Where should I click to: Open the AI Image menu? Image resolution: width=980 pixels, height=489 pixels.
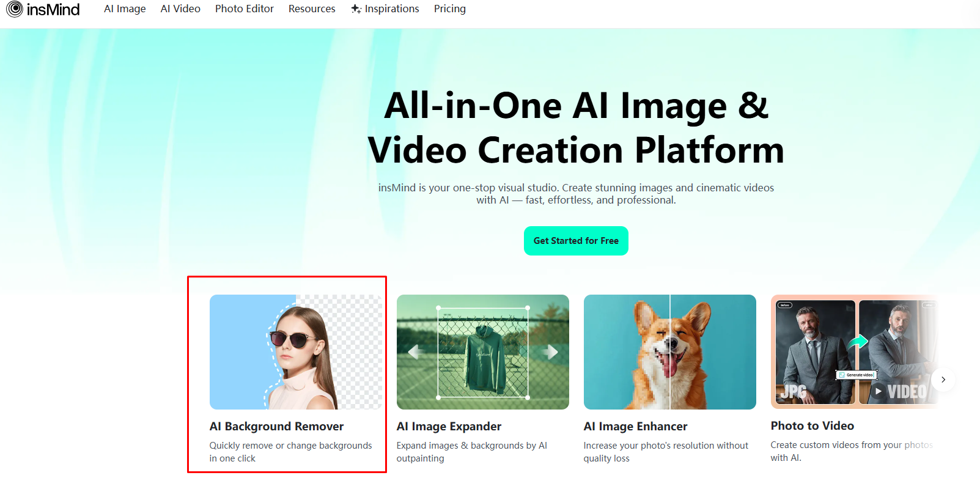pyautogui.click(x=125, y=9)
